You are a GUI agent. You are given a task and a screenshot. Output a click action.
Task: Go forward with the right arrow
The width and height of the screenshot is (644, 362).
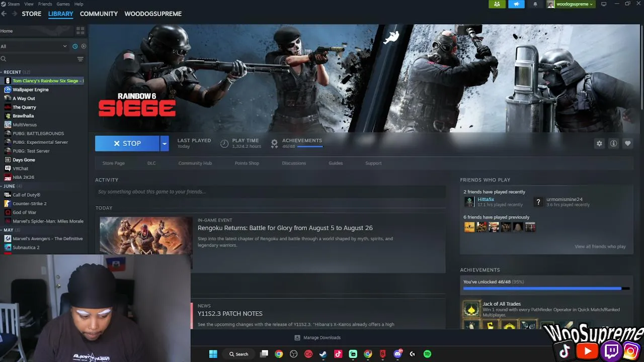[14, 14]
